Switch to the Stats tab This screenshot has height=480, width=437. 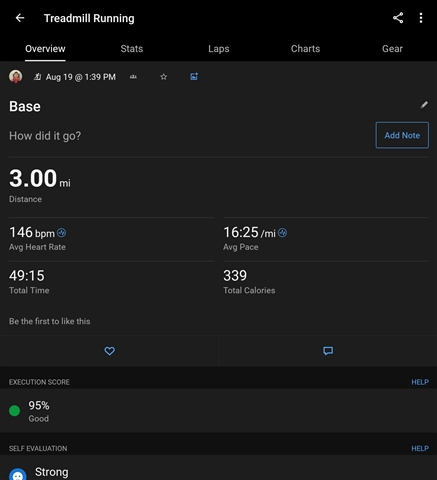pos(132,49)
